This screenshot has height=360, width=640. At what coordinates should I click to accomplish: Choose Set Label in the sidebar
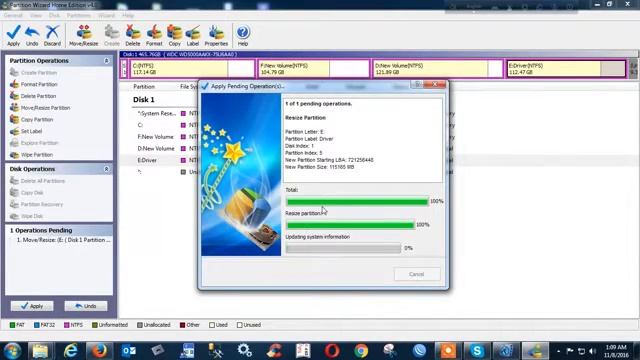pos(31,131)
